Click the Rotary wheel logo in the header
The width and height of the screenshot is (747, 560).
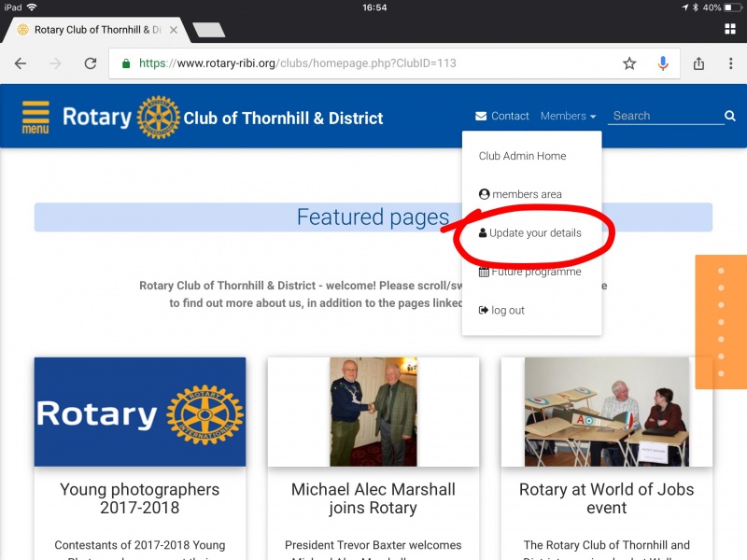click(158, 118)
